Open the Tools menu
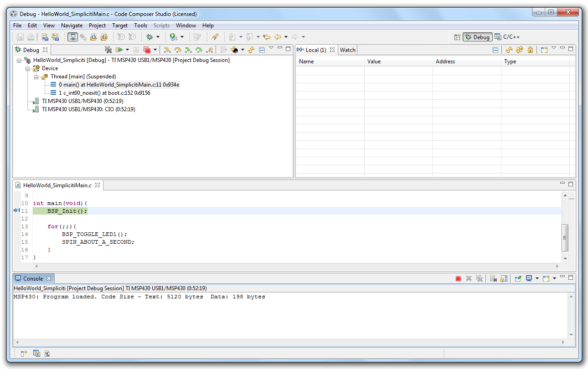 (141, 26)
